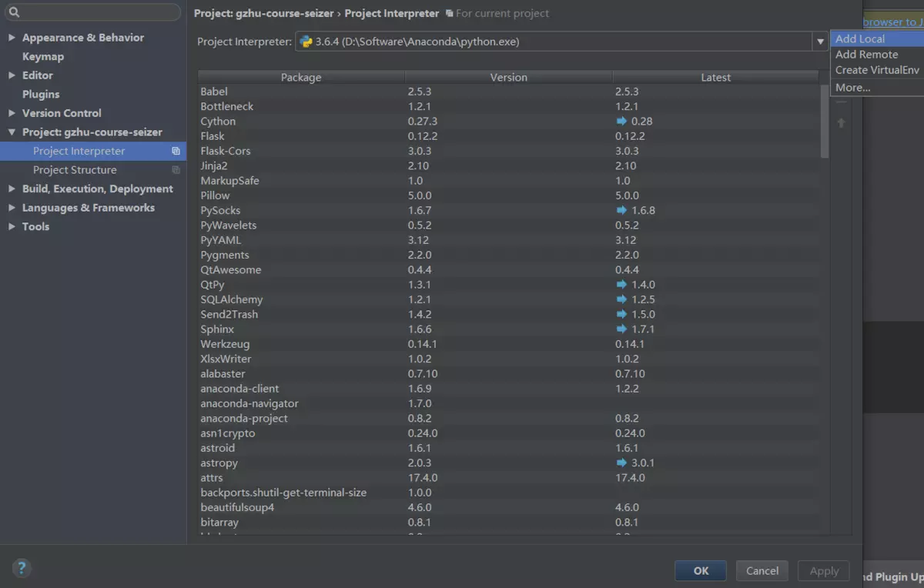Select the bitarray package row

pyautogui.click(x=509, y=523)
